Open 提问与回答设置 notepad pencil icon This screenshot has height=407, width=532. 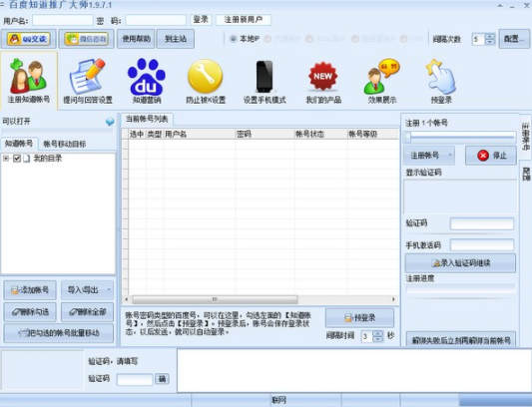click(88, 77)
